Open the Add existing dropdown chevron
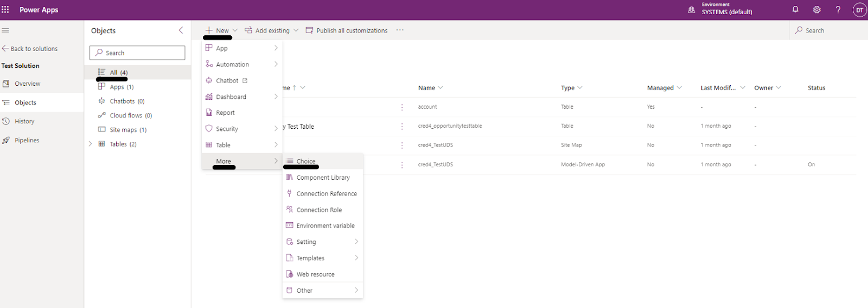The height and width of the screenshot is (308, 868). click(296, 30)
